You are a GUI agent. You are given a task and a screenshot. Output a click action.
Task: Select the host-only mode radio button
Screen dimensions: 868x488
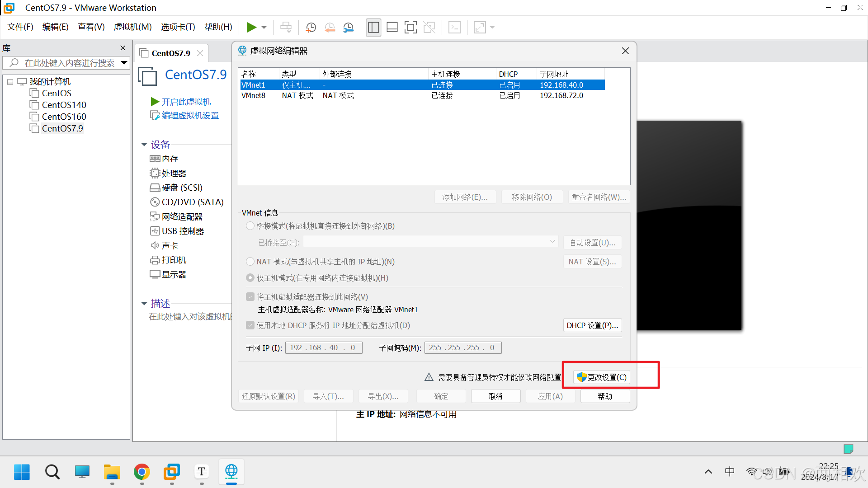(x=250, y=278)
